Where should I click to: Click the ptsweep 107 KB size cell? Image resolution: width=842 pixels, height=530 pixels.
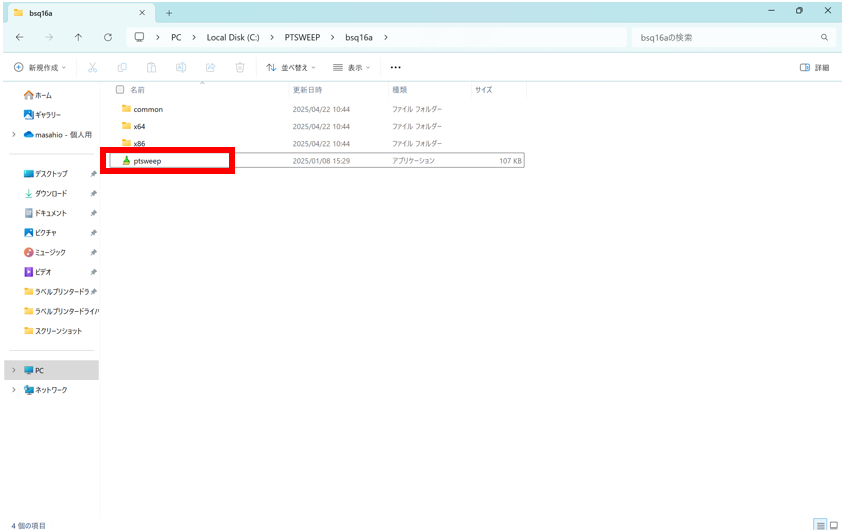tap(510, 161)
